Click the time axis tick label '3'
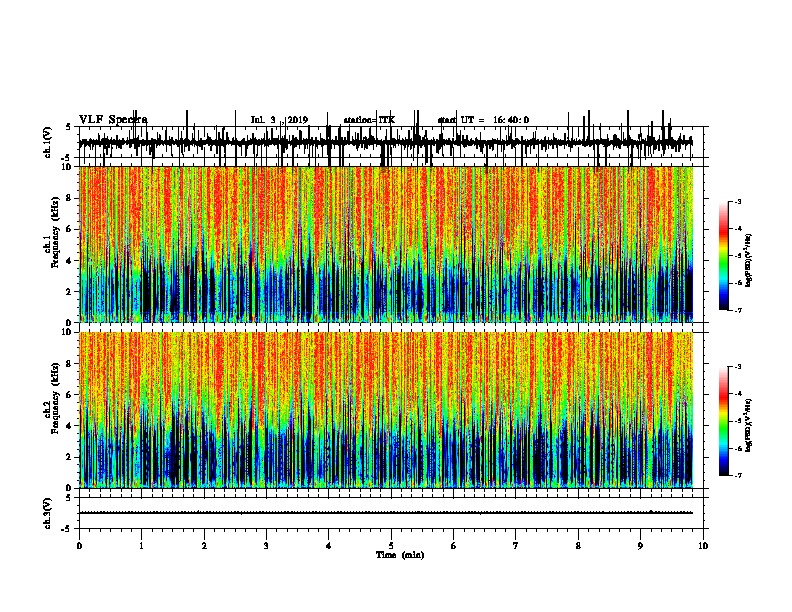 coord(266,546)
